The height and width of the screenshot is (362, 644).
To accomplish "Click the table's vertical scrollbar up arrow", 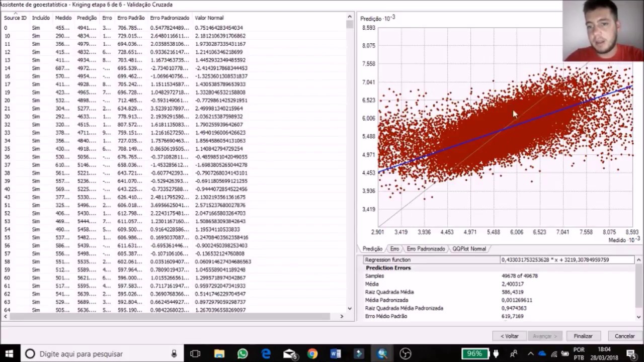I will point(350,17).
